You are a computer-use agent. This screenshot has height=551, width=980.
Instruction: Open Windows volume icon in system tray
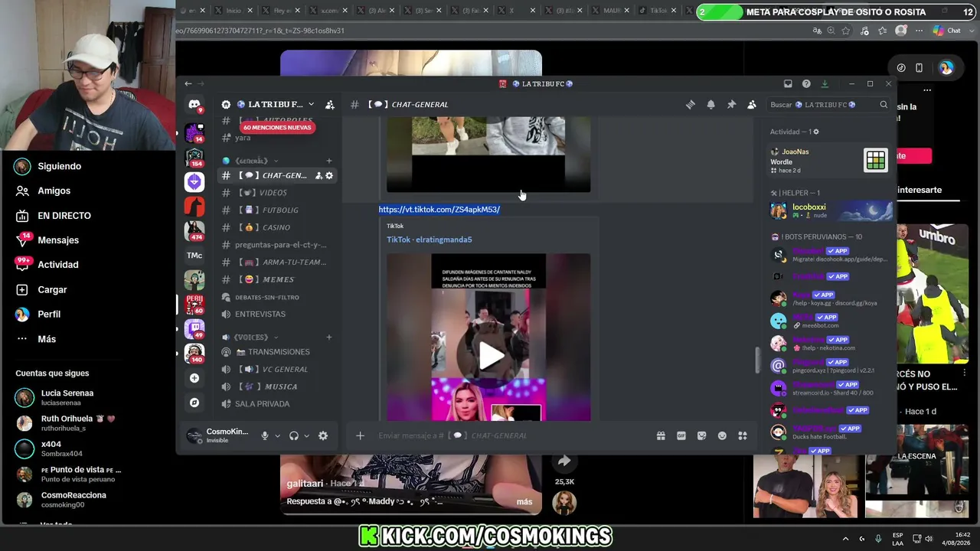click(x=929, y=539)
